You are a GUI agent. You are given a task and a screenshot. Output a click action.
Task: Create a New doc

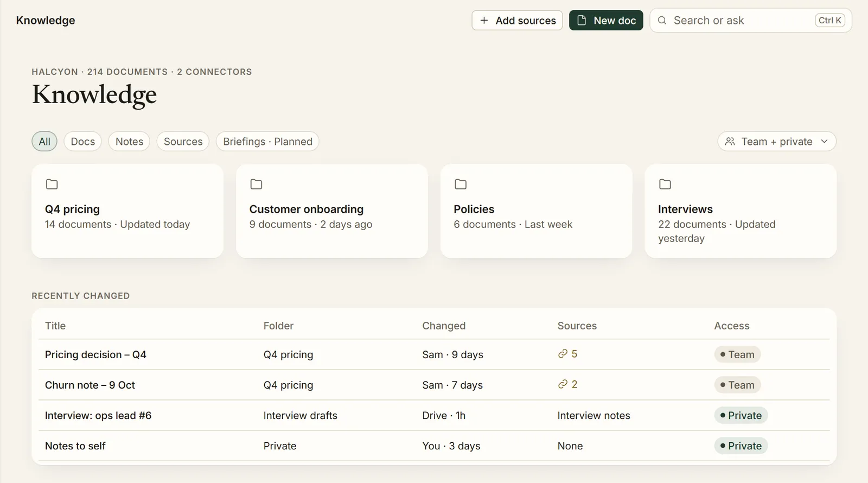[x=606, y=21]
